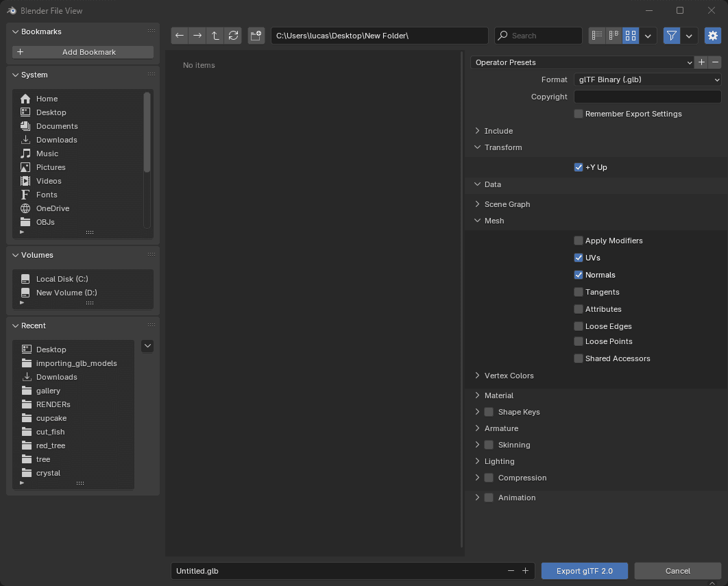Toggle the +Y Up option
The width and height of the screenshot is (728, 586).
[578, 167]
